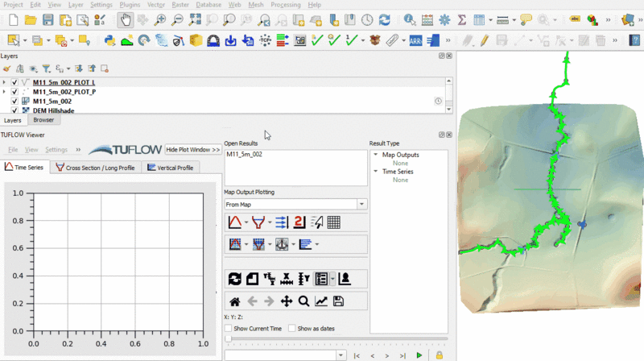Enable the Show Current Time checkbox

(229, 329)
